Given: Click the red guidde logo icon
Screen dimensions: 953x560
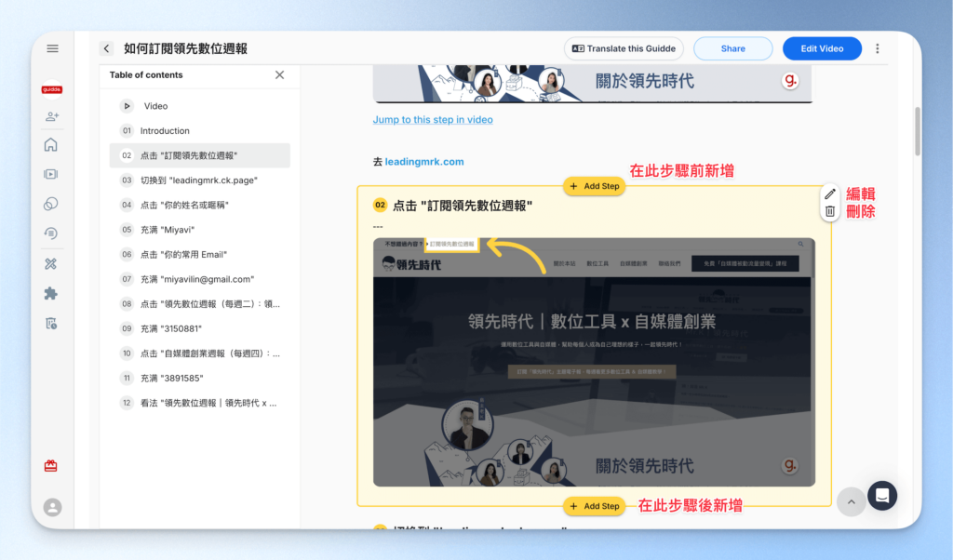Looking at the screenshot, I should coord(52,89).
